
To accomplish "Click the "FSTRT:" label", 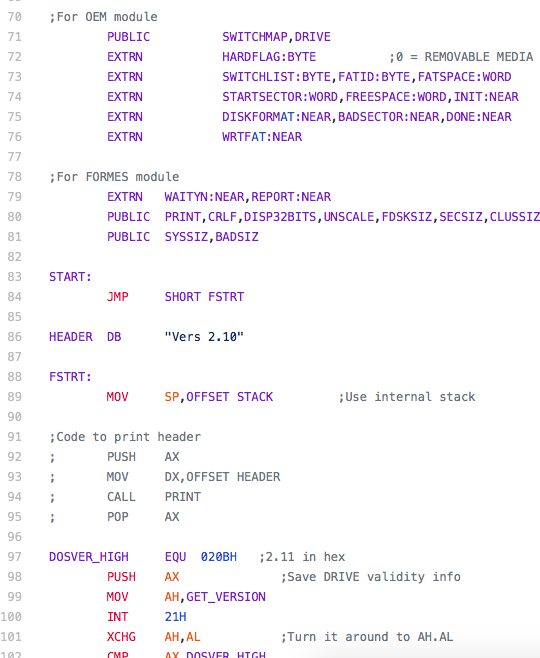I will coord(70,377).
